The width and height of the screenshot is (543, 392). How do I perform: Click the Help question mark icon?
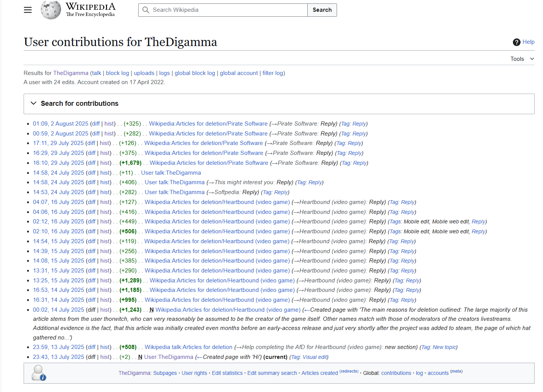[516, 42]
